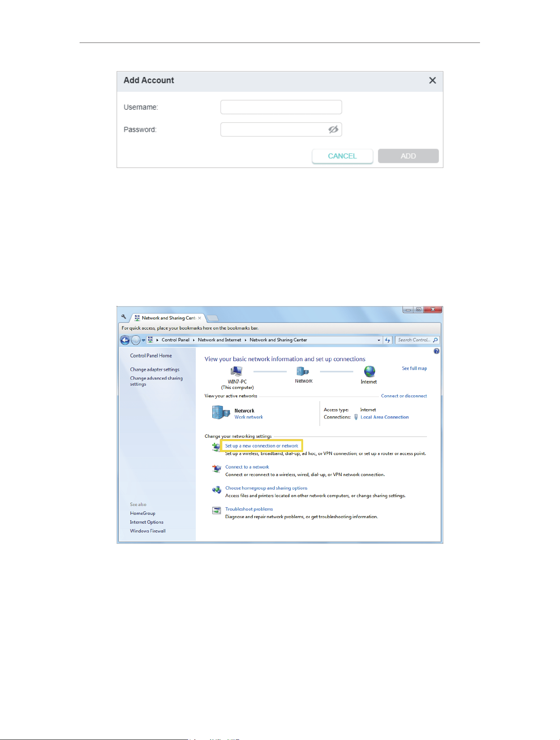Open Internet Options under See also
The image size is (560, 740).
click(x=147, y=522)
